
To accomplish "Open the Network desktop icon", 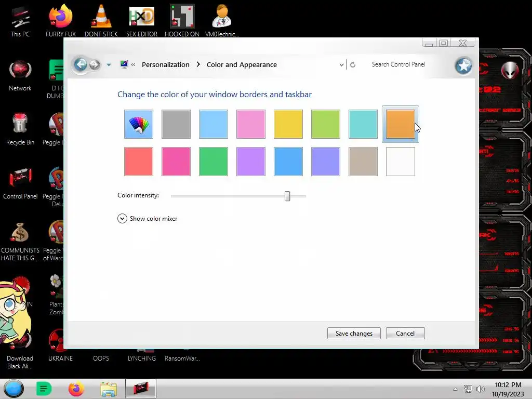I will tap(20, 76).
